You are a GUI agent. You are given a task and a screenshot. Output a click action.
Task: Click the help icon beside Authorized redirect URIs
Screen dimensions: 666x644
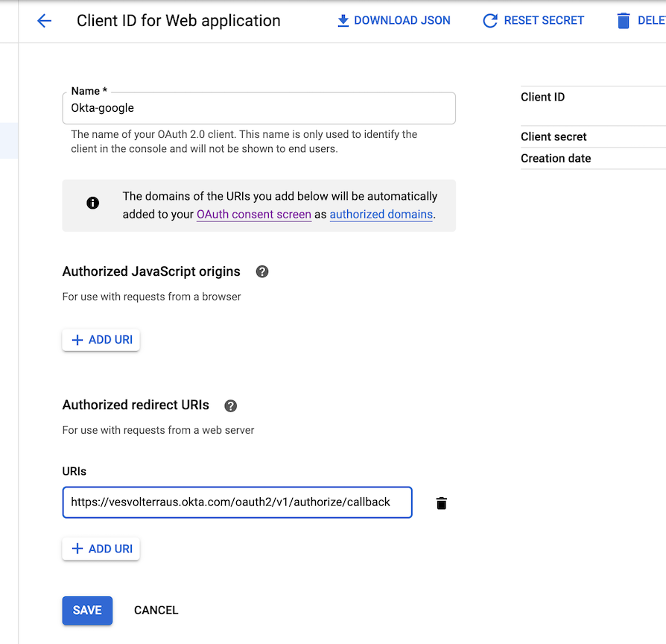[x=230, y=405]
